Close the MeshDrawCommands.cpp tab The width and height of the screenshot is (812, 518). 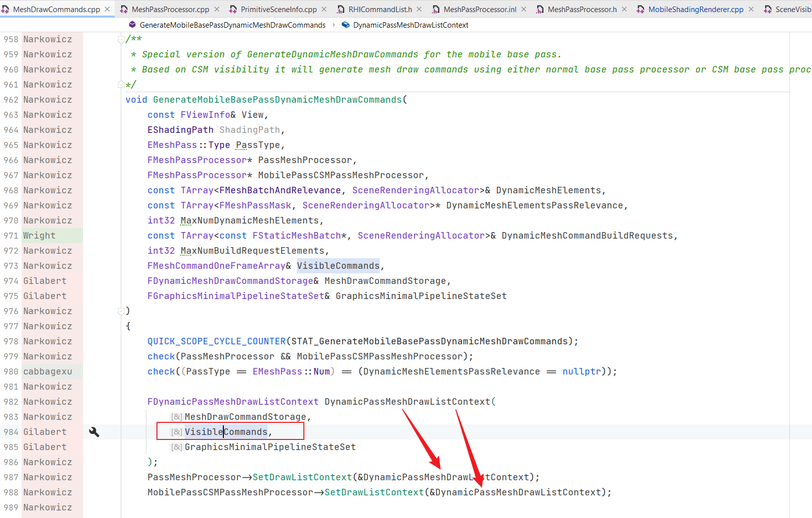[107, 10]
